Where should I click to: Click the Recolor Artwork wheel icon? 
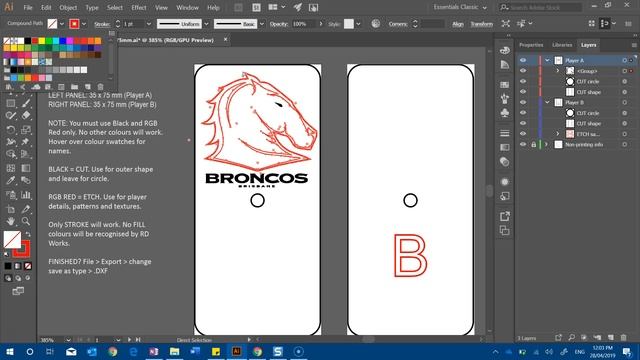pos(376,24)
